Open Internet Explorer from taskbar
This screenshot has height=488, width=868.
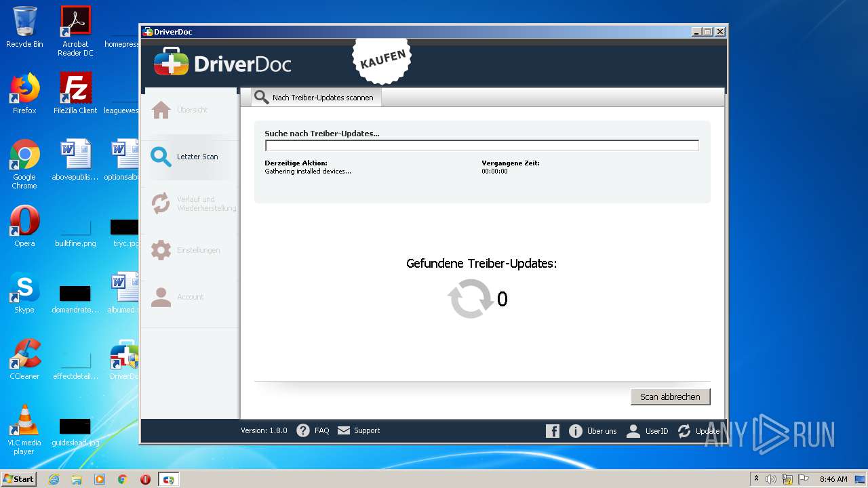point(54,479)
